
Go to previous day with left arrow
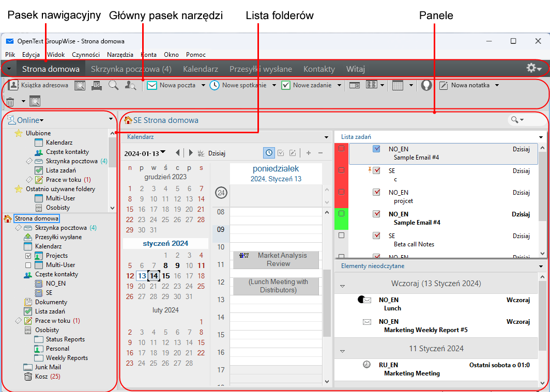pyautogui.click(x=178, y=153)
